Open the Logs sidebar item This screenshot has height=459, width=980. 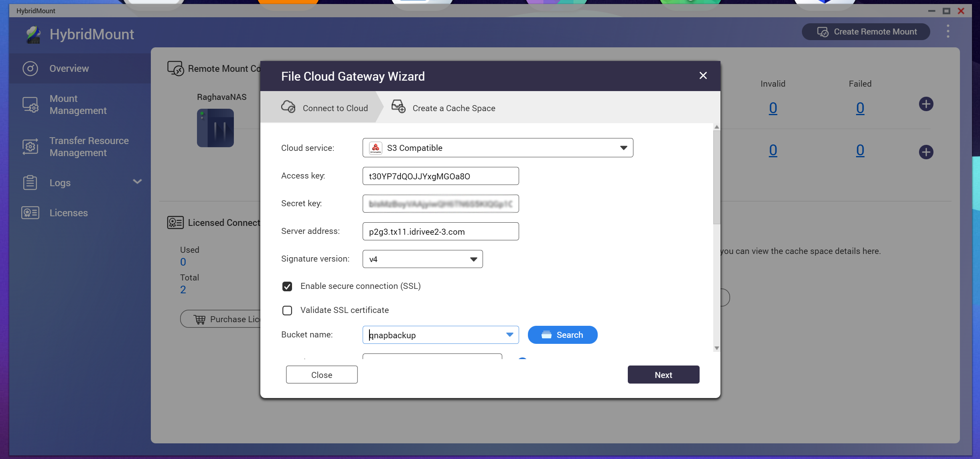(x=80, y=183)
